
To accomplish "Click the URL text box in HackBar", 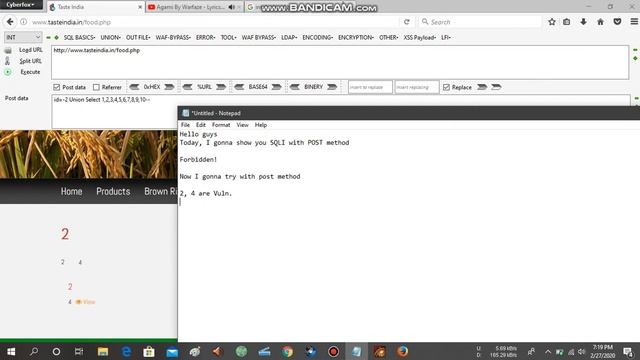I will pos(340,62).
